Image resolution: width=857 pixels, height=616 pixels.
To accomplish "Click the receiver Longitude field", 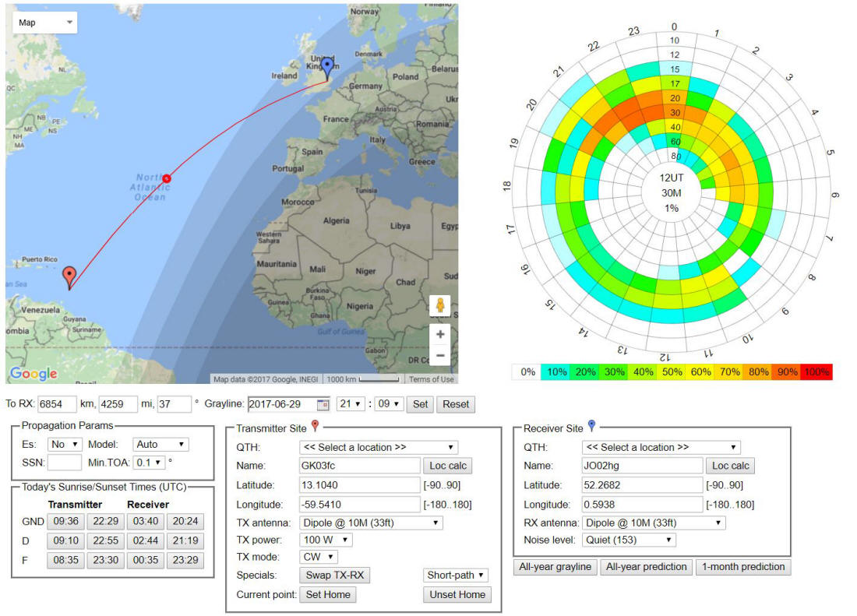I will (642, 505).
